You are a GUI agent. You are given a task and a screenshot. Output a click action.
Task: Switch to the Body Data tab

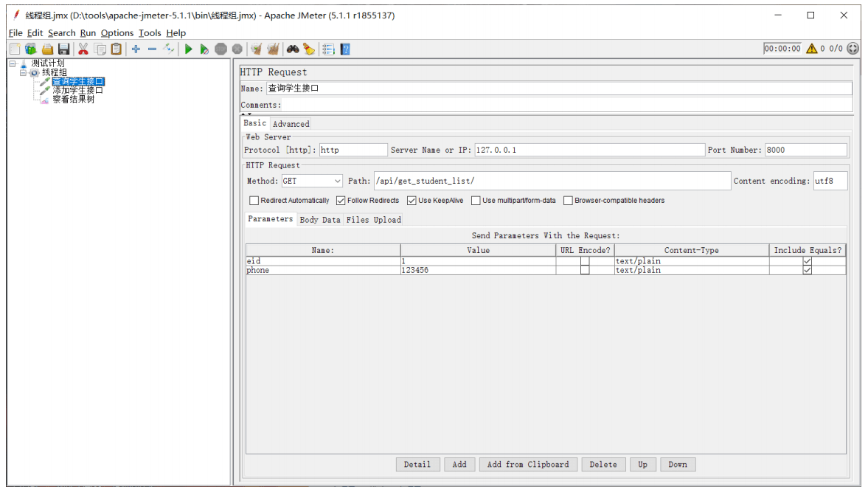pyautogui.click(x=320, y=220)
